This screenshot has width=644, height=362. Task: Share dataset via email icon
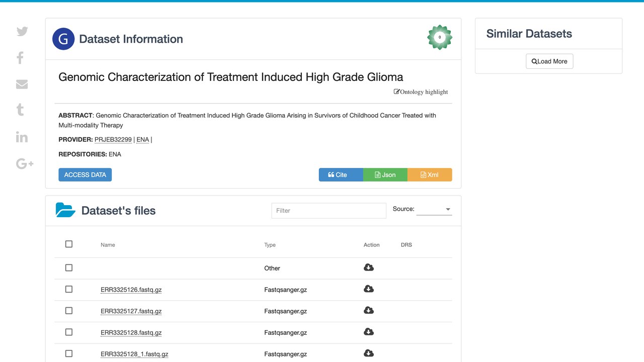[22, 84]
